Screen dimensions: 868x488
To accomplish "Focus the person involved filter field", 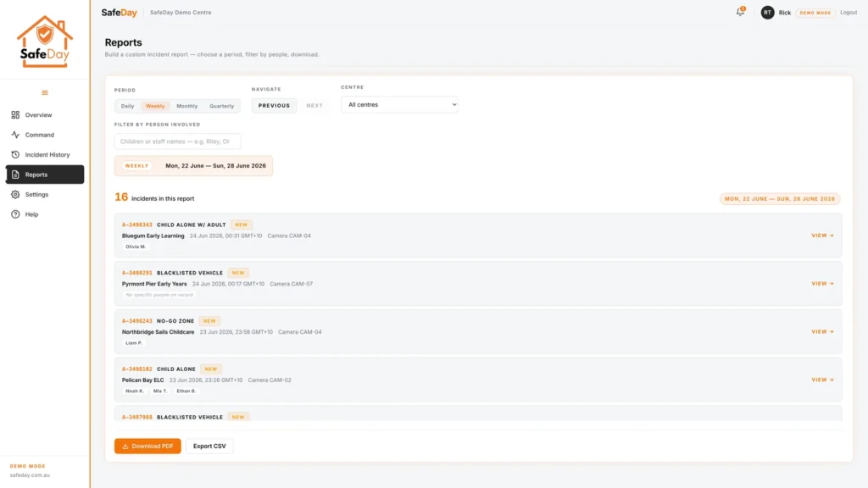I will 178,141.
